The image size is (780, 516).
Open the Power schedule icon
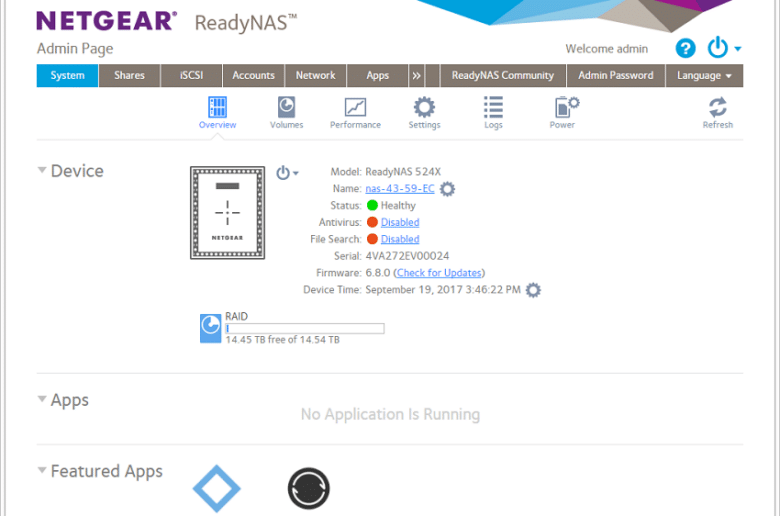566,107
